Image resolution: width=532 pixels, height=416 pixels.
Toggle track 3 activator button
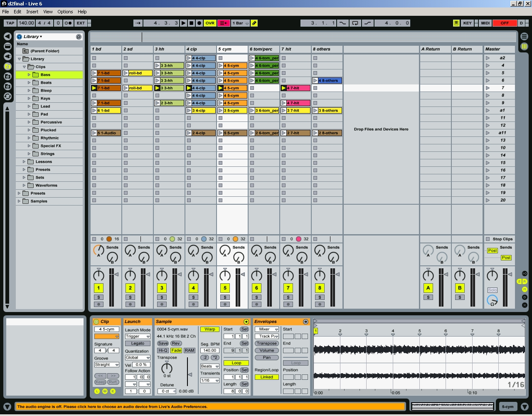162,287
